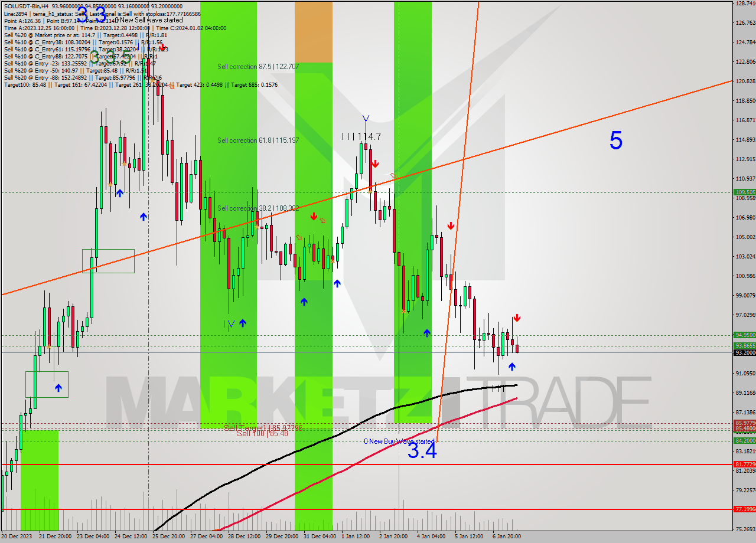Select the large blue wave number 5
Viewport: 756px width, 543px height.
tap(615, 140)
